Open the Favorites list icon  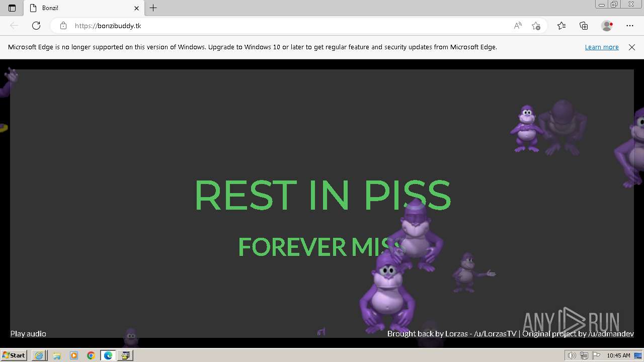tap(561, 26)
